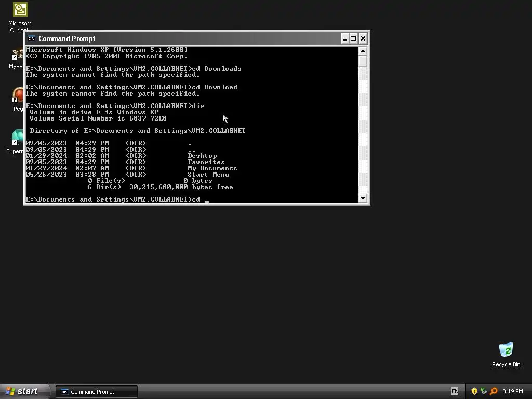This screenshot has height=399, width=532.
Task: Select Command Prompt taskbar button
Action: [97, 392]
